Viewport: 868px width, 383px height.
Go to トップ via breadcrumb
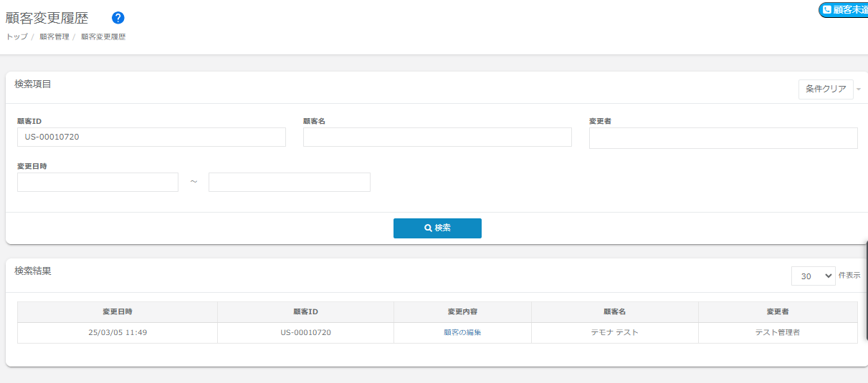click(x=16, y=37)
